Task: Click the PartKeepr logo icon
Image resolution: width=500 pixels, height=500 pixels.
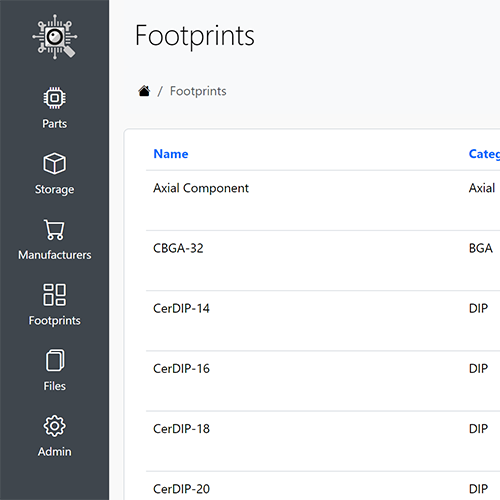Action: (55, 37)
